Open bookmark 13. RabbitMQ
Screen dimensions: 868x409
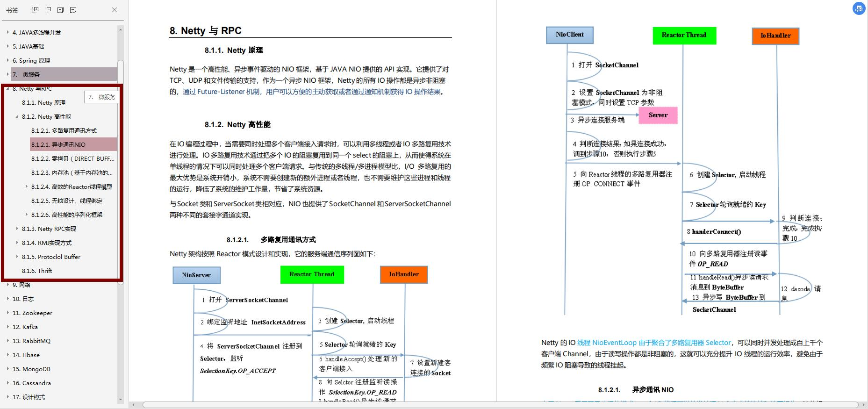[31, 341]
